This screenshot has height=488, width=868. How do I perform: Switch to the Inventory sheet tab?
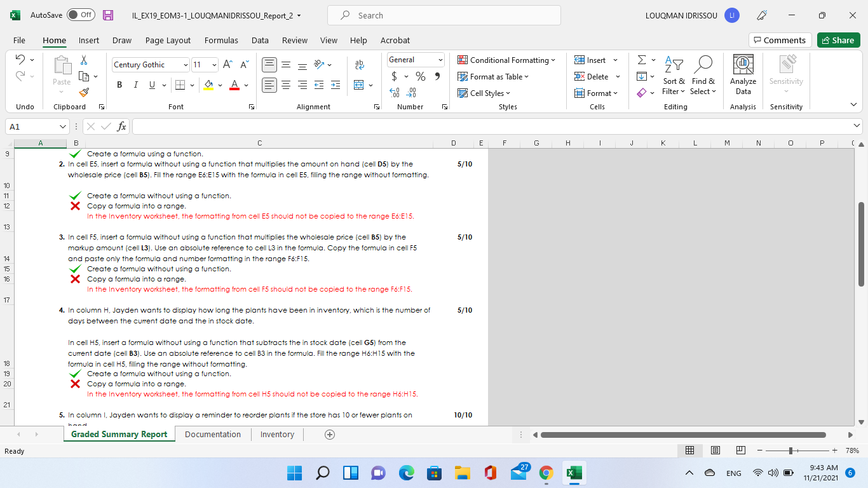277,435
